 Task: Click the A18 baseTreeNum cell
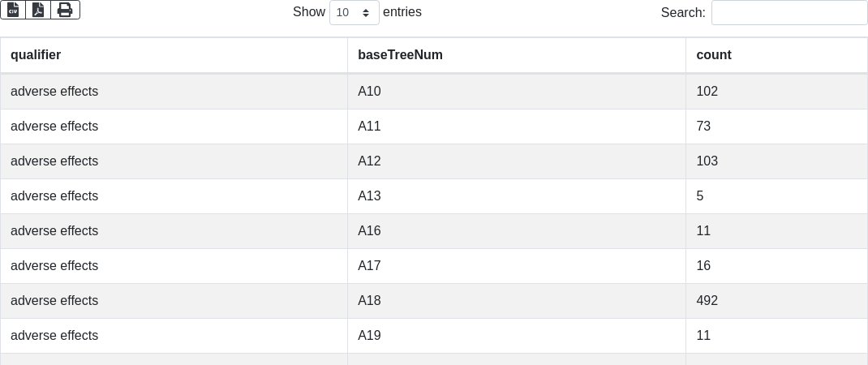[369, 301]
